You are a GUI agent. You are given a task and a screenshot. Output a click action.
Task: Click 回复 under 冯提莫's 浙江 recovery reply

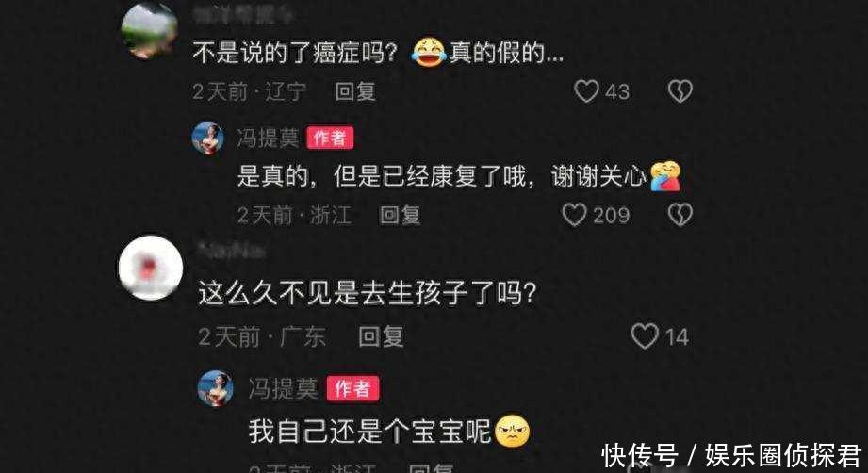[x=401, y=215]
